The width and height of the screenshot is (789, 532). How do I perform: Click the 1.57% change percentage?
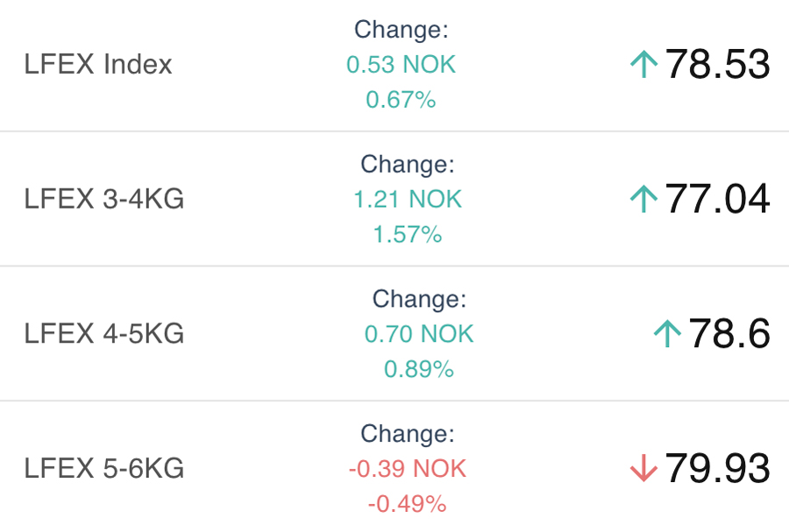[x=407, y=235]
